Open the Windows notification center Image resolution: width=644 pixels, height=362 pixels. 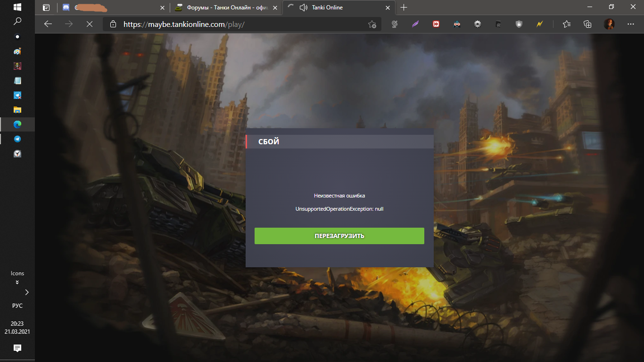coord(17,348)
